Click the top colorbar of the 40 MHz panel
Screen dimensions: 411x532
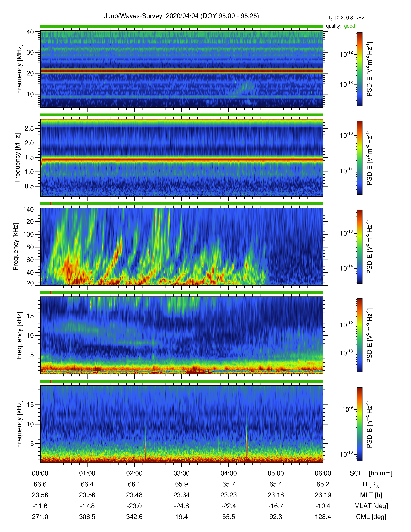pyautogui.click(x=359, y=69)
